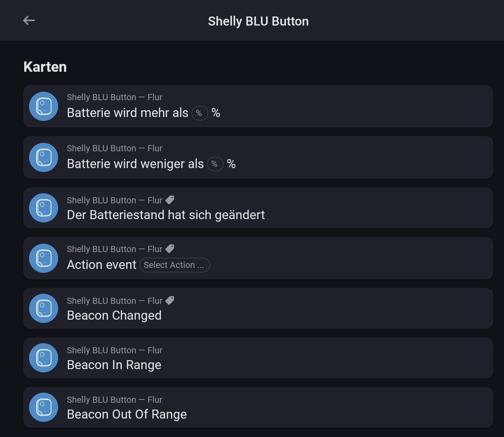Click the percent field in 'Batterie wird mehr als'
Screen dimensions: 504x437
200,113
